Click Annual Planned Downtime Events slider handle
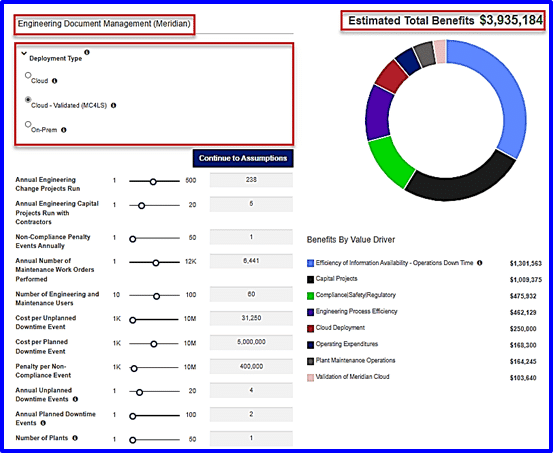Screen dimensions: 553x453 pos(133,416)
